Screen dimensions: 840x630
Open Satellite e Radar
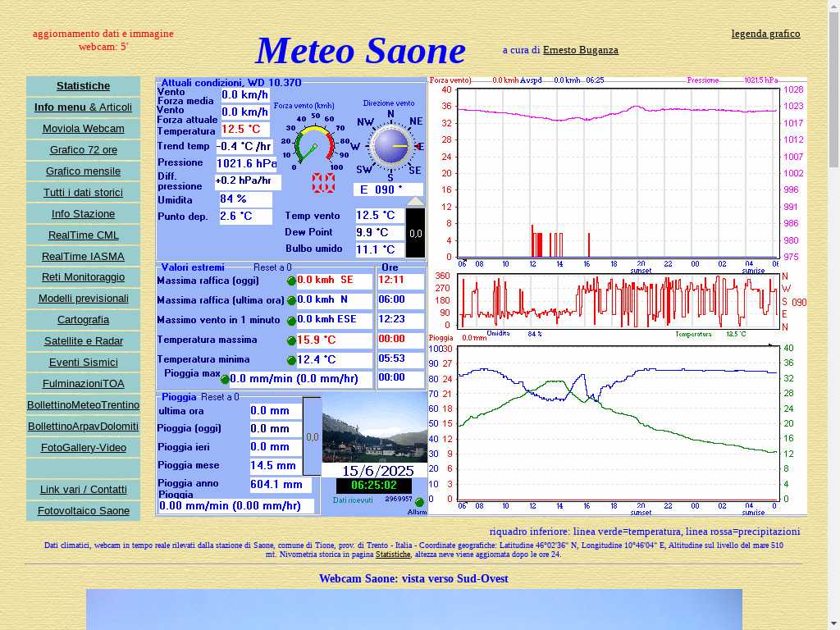[x=83, y=340]
